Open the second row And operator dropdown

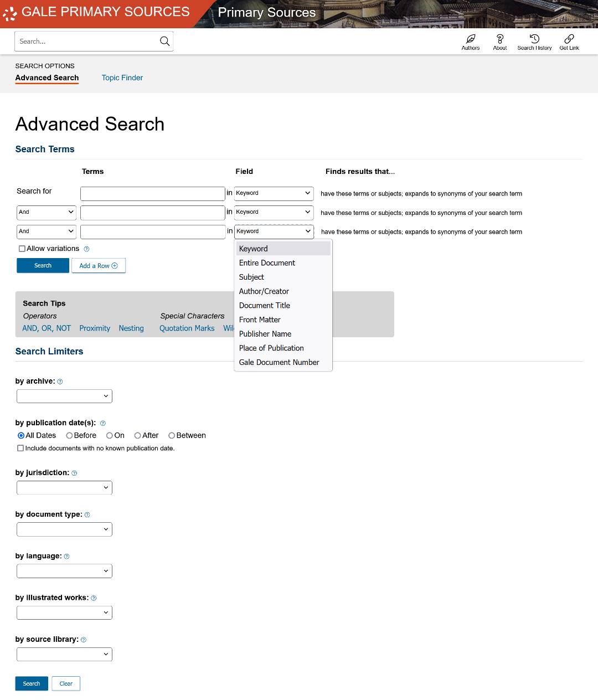point(47,212)
